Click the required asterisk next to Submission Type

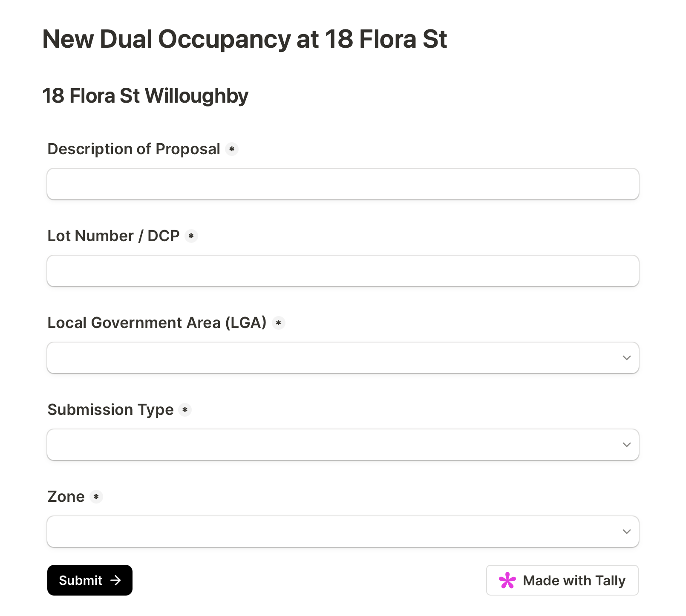(185, 410)
